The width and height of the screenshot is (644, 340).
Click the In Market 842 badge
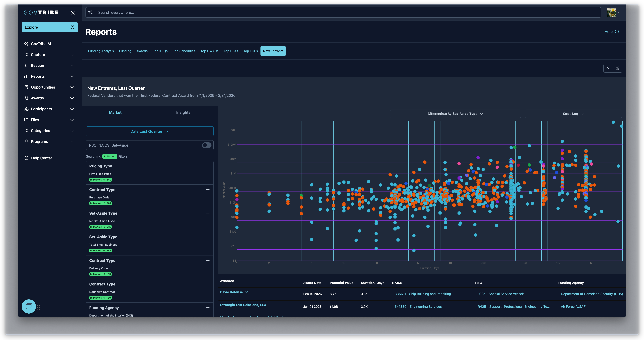coord(101,180)
